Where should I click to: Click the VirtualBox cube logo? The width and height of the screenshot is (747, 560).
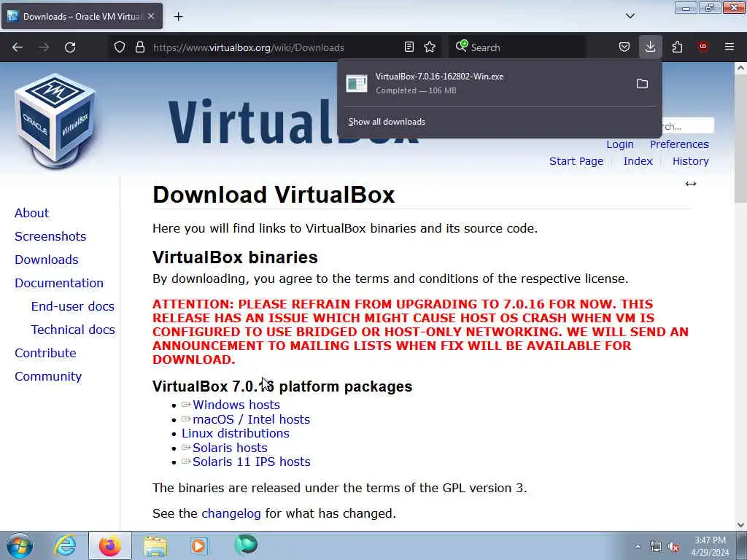pyautogui.click(x=55, y=120)
